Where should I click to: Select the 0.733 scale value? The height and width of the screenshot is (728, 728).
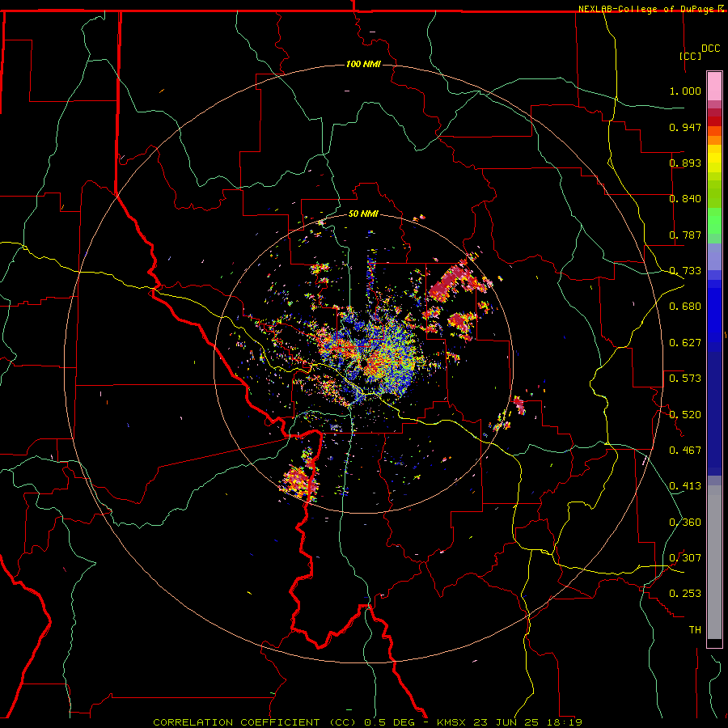(x=685, y=271)
